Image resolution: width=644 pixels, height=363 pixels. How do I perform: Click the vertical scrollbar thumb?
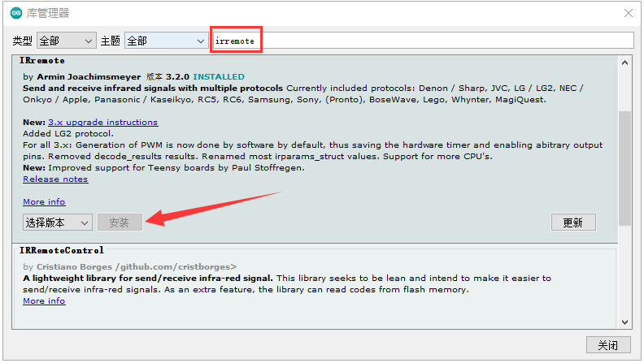coord(624,166)
